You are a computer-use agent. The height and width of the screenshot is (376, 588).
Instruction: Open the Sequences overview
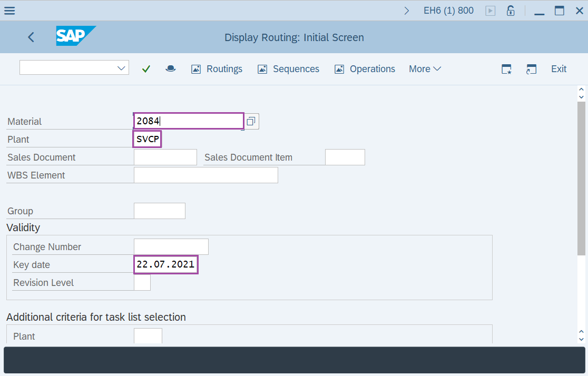[288, 68]
